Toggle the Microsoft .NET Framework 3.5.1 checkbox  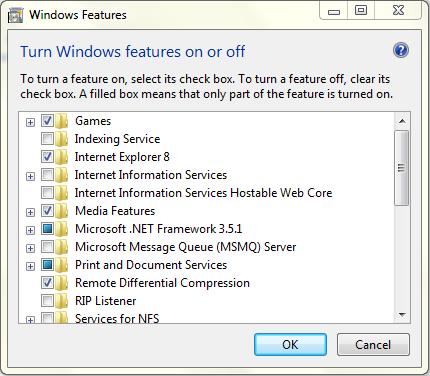pyautogui.click(x=47, y=228)
